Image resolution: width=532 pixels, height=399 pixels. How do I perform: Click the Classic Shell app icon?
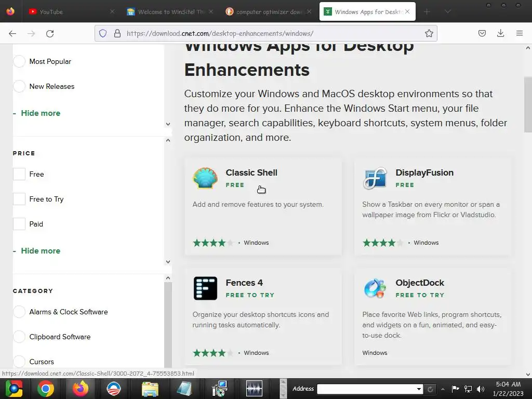205,178
